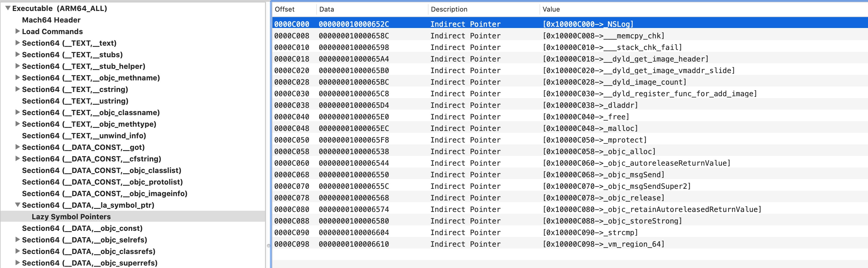
Task: Click the _objc_release value cell
Action: pyautogui.click(x=603, y=198)
